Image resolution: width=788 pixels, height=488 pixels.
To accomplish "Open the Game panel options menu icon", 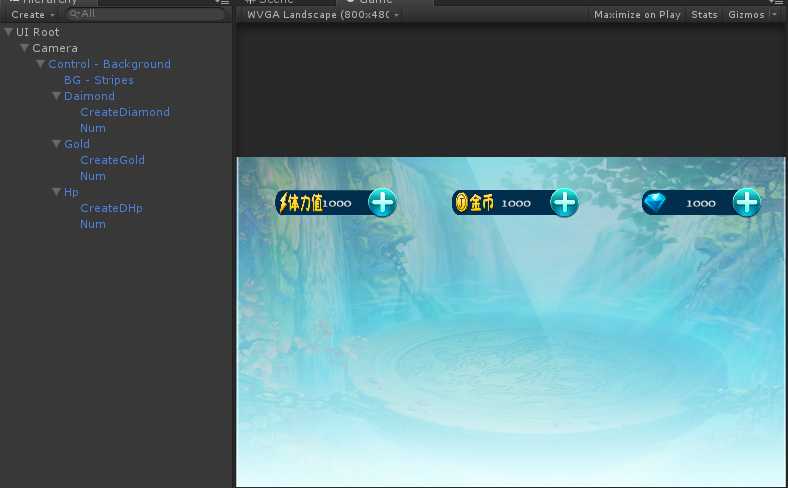I will click(776, 2).
